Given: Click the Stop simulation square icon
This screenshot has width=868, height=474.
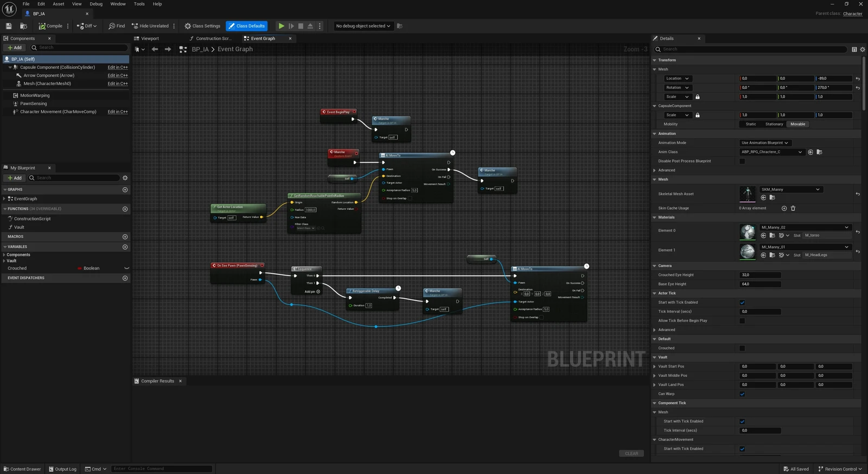Looking at the screenshot, I should [x=301, y=26].
